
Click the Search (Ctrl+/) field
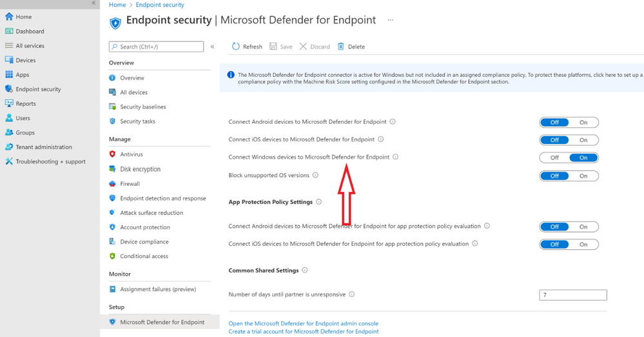point(156,46)
